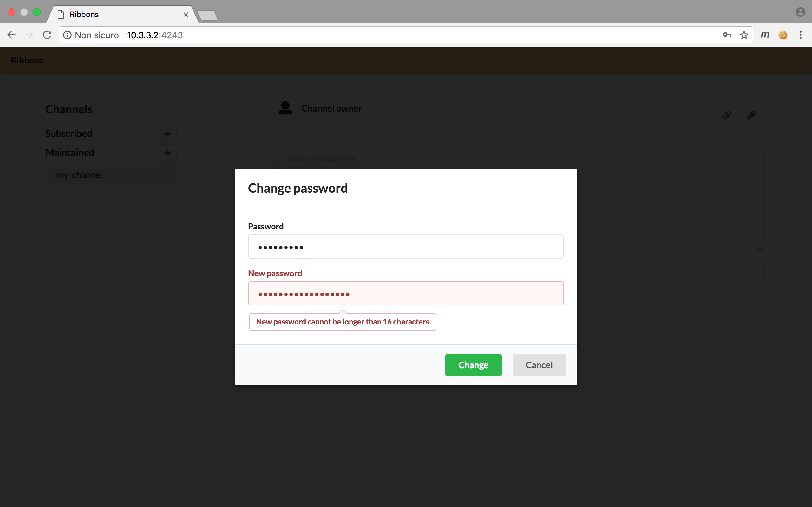Click the key icon in Chrome address bar
This screenshot has height=507, width=812.
[727, 35]
